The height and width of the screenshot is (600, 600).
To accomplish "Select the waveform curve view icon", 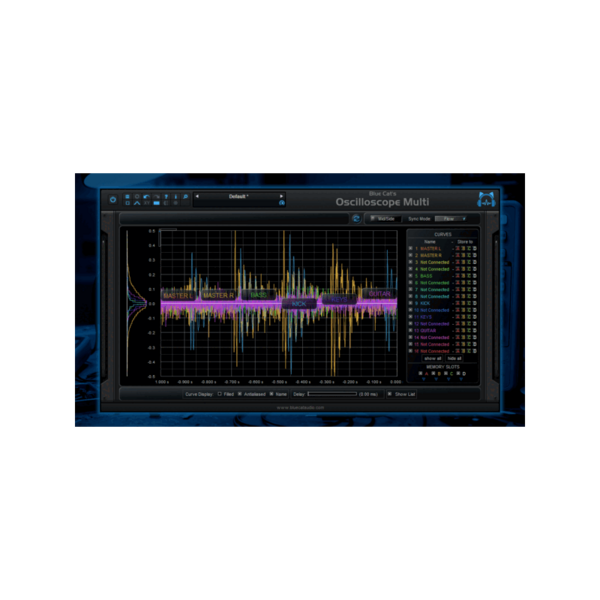I will coord(137,203).
